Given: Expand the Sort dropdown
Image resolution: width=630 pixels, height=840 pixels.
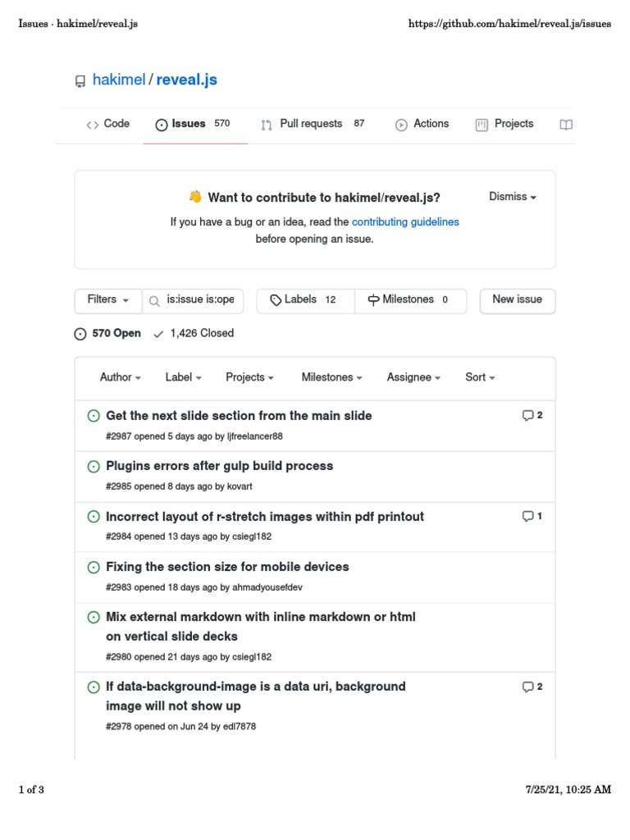Looking at the screenshot, I should coord(480,377).
